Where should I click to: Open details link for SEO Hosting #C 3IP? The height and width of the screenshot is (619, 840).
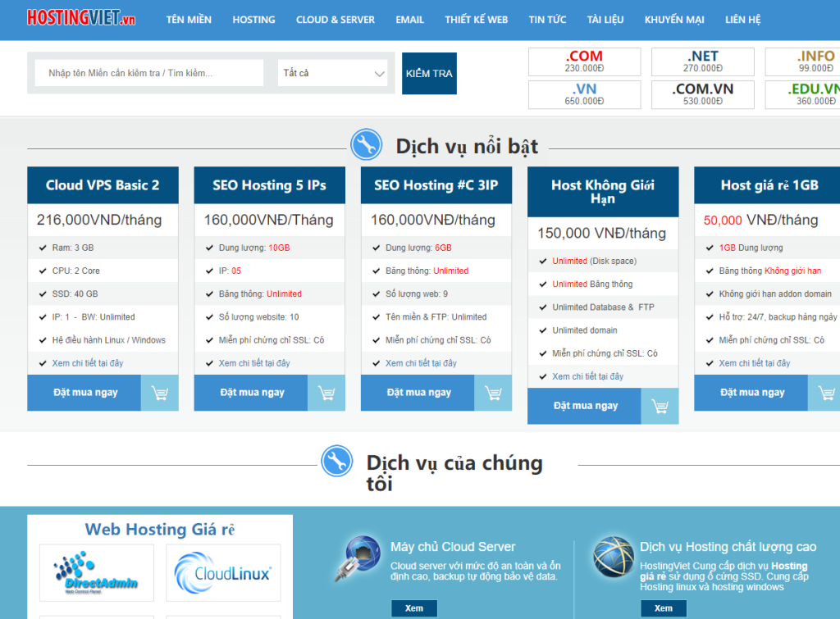(421, 363)
